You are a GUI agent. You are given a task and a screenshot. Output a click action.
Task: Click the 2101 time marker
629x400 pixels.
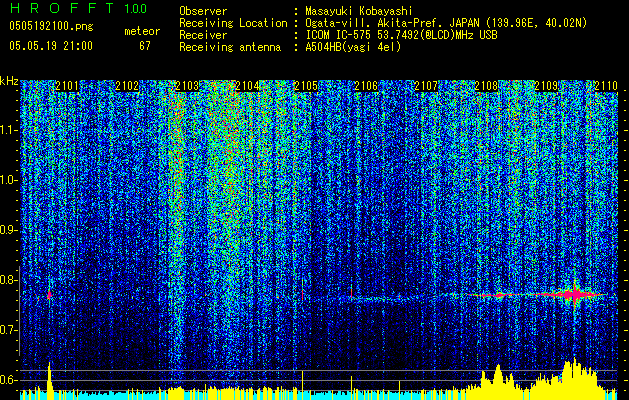click(67, 86)
